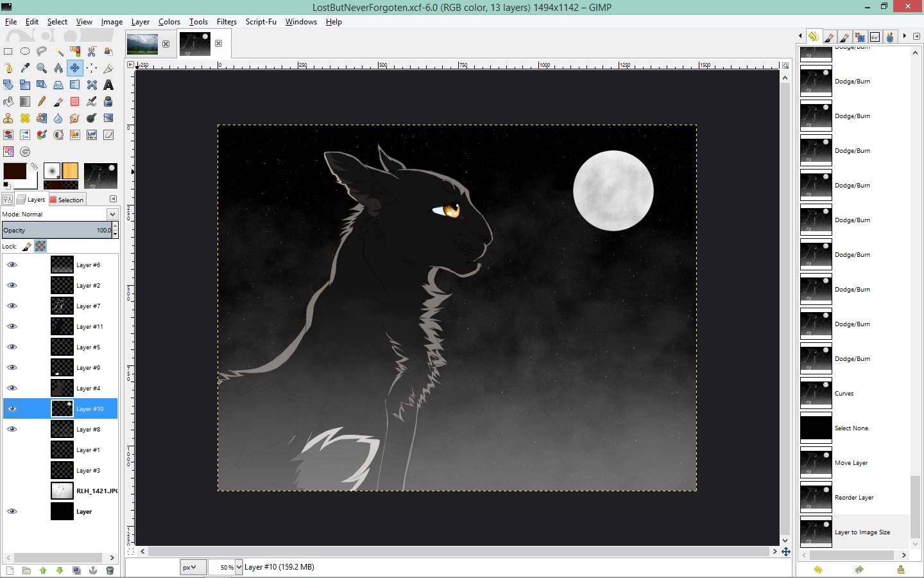Select the Smudge finger tool
The image size is (924, 578).
click(75, 118)
